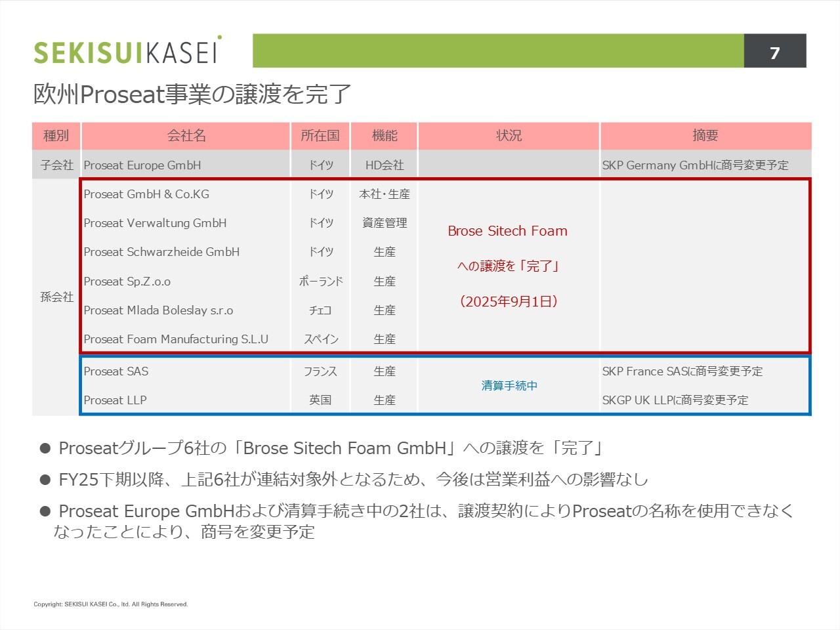Click the Proseat Schwarzheide GmbH entry

[161, 252]
